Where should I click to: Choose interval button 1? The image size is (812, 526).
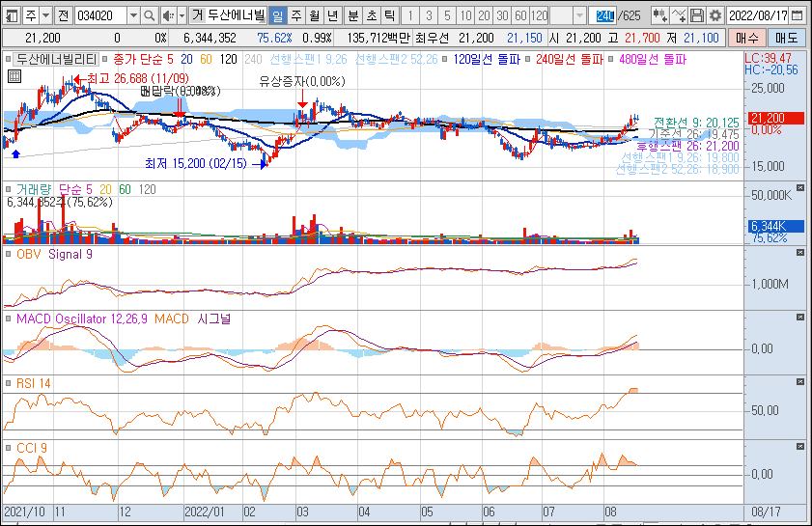(x=410, y=16)
